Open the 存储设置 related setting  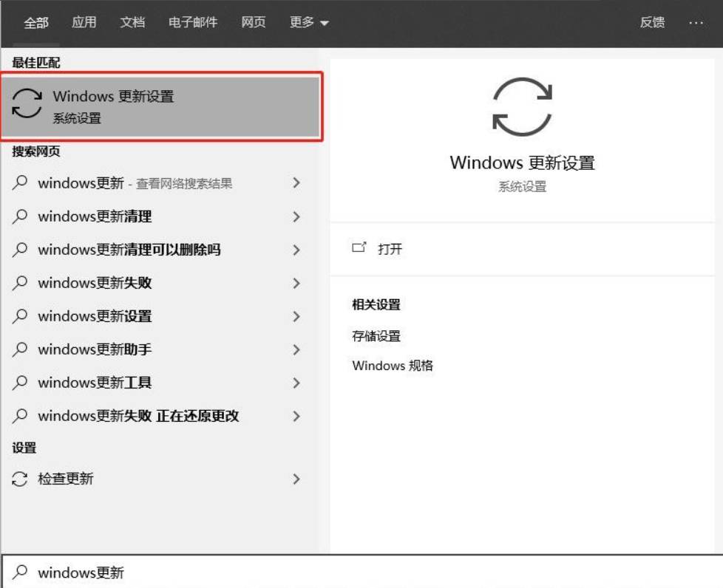(376, 336)
